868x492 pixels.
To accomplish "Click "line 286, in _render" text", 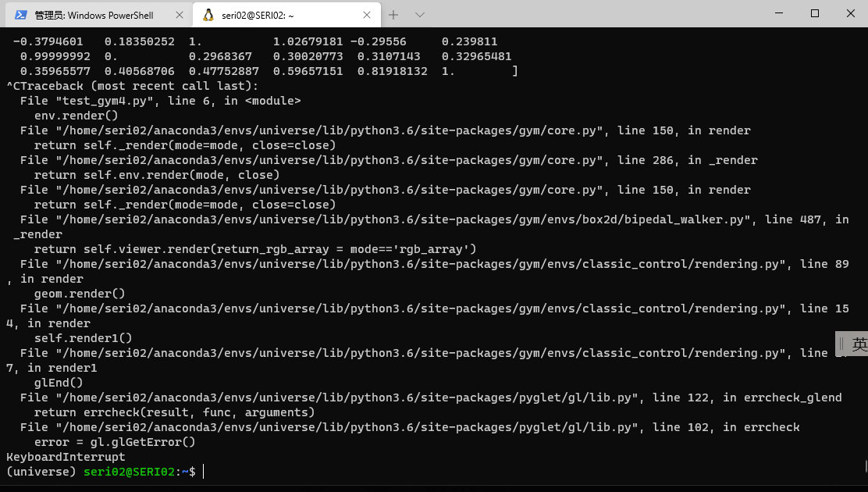I will point(688,160).
